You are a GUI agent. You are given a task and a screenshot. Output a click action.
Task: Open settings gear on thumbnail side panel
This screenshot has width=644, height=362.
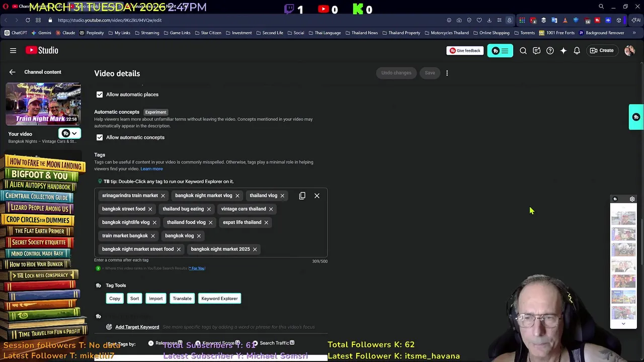pyautogui.click(x=632, y=199)
